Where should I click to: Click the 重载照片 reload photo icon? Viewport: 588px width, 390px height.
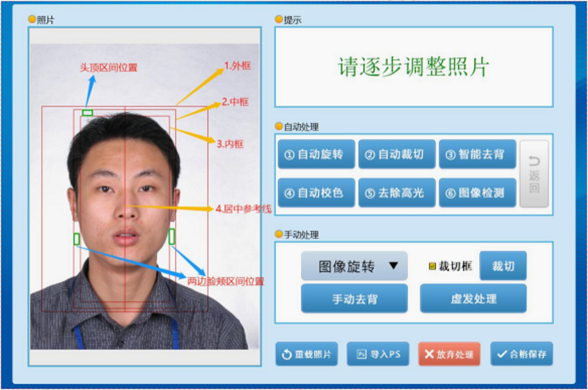[x=287, y=354]
